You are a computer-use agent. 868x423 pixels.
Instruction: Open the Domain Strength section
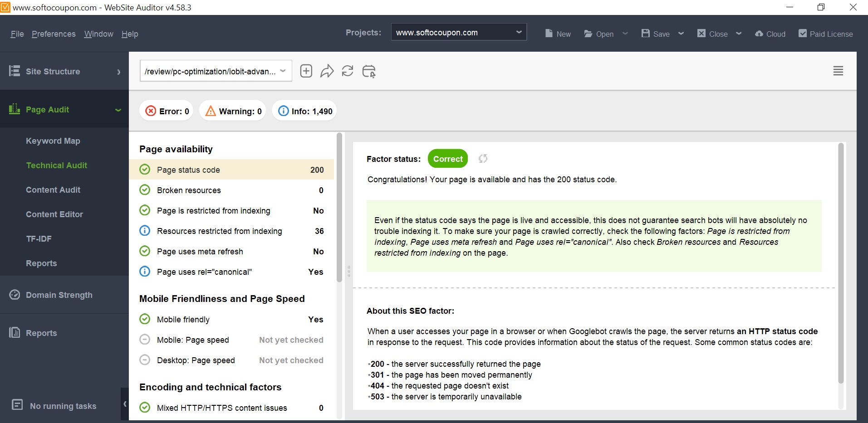[59, 295]
